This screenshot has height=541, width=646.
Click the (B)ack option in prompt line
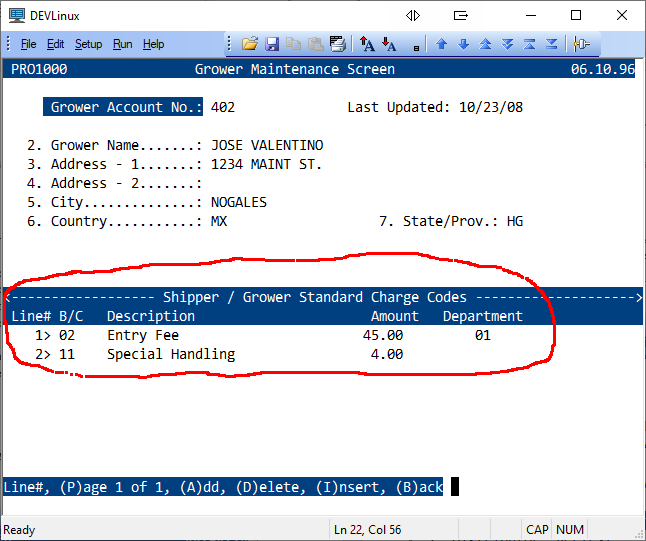point(419,487)
